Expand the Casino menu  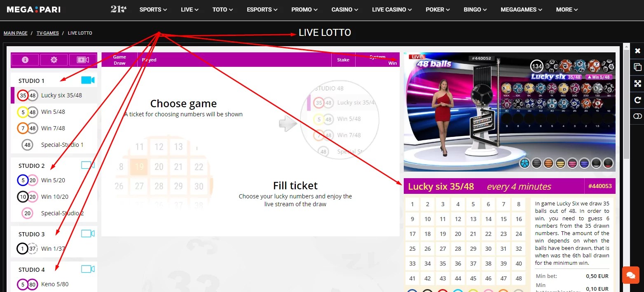coord(345,9)
